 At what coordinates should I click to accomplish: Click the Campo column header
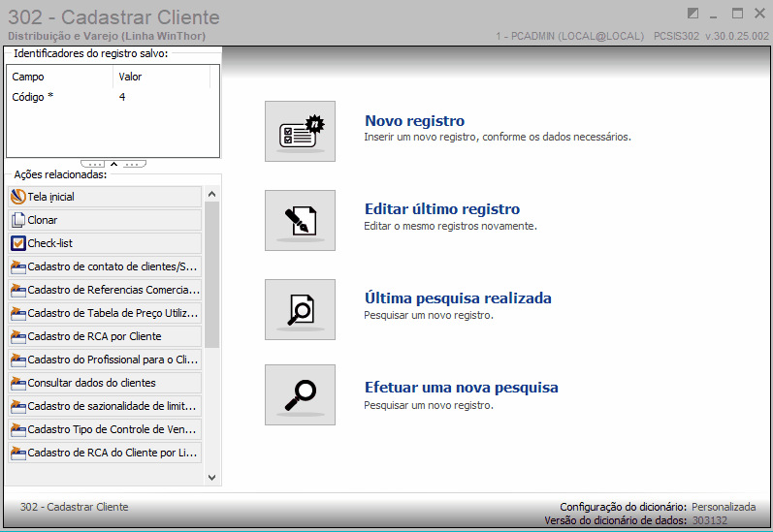tap(59, 77)
